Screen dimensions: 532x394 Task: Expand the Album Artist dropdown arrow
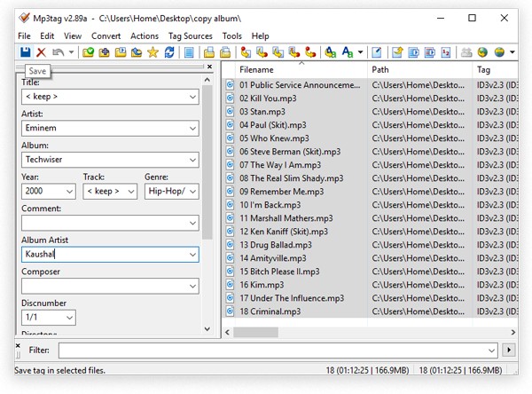192,255
